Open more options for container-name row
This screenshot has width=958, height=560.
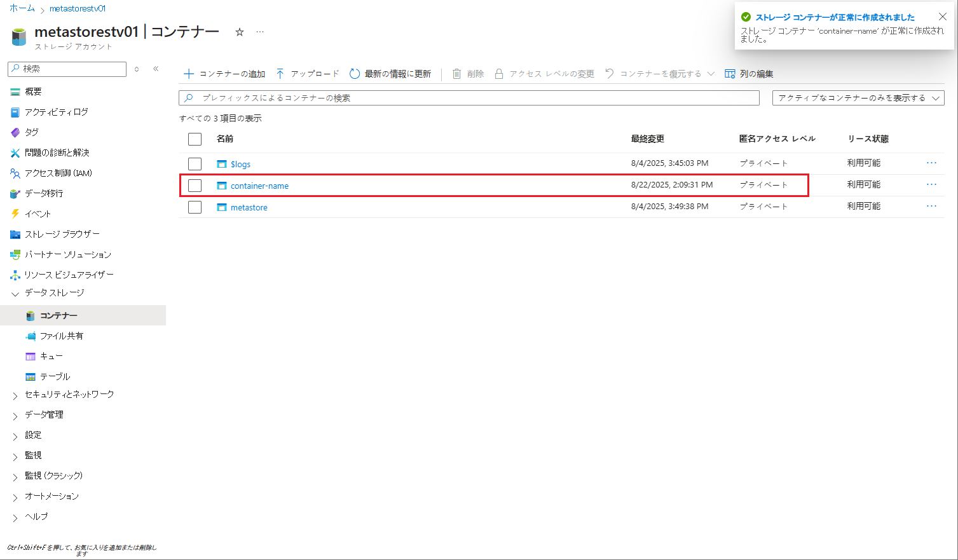pos(931,185)
